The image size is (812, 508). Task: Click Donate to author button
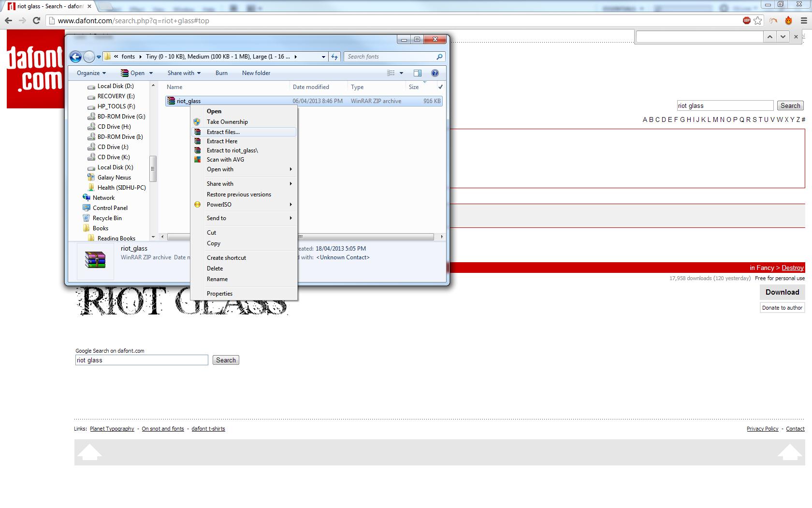(783, 308)
